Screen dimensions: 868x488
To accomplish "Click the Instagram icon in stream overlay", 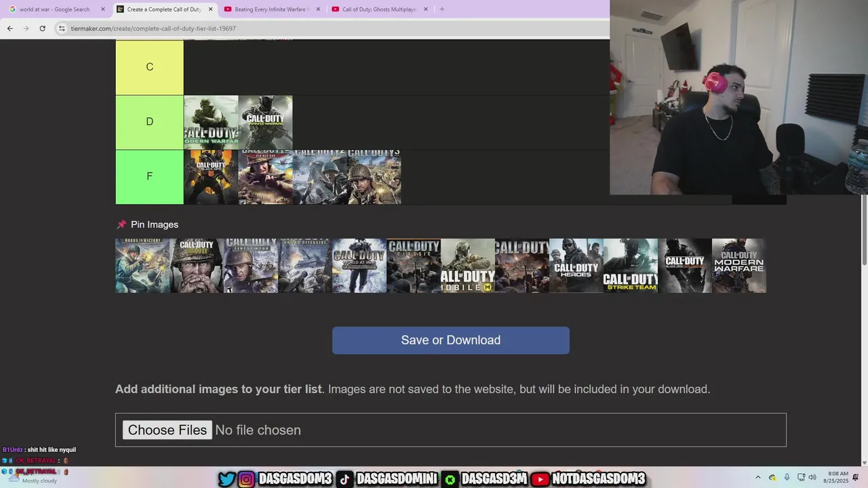I will (247, 479).
